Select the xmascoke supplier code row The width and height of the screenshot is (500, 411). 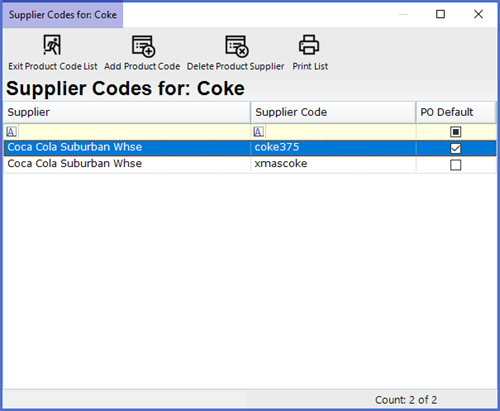pyautogui.click(x=250, y=165)
